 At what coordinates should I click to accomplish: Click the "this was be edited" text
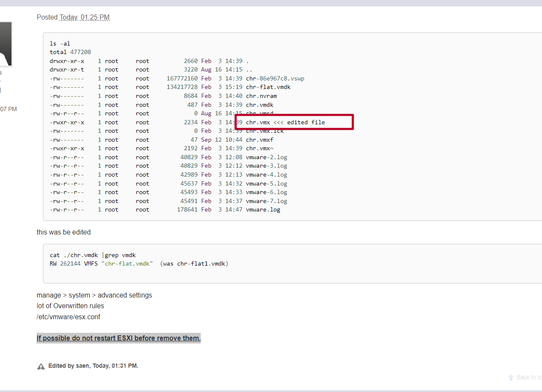tap(63, 232)
